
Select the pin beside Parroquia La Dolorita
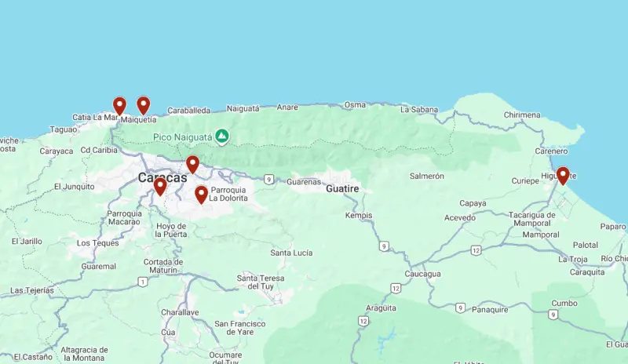pyautogui.click(x=202, y=195)
